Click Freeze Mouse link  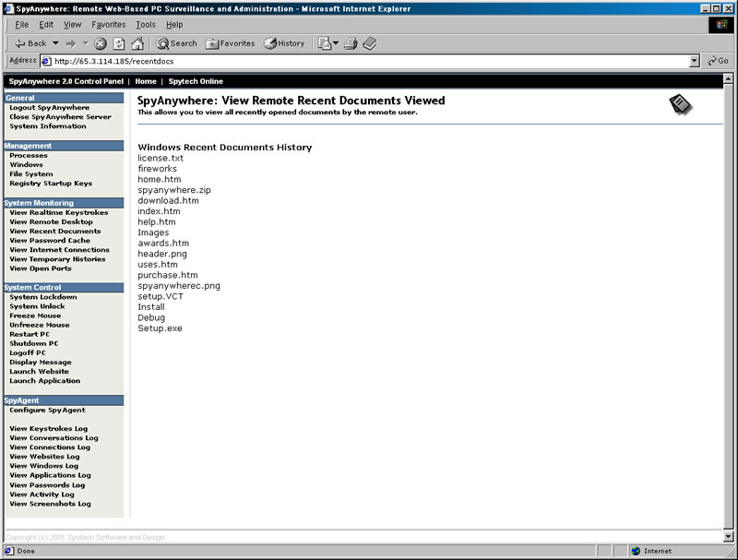(35, 316)
